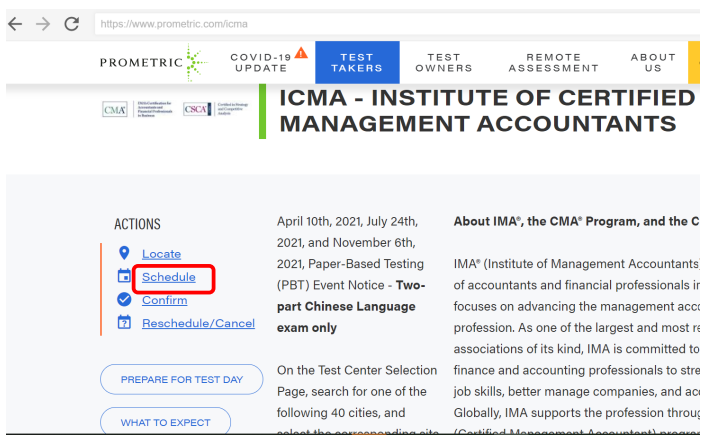Click the 'On the Test Center Selection' paragraph
The image size is (706, 437).
[x=357, y=401]
